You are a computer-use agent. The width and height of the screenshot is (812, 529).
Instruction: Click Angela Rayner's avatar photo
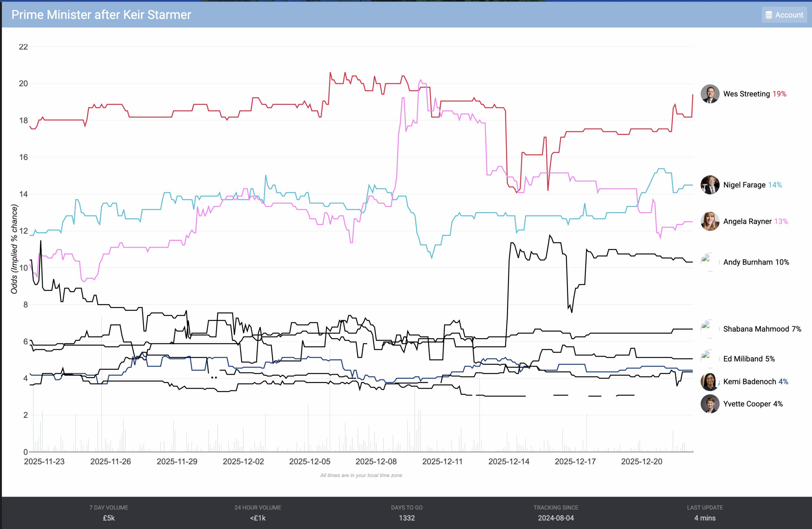click(x=710, y=222)
